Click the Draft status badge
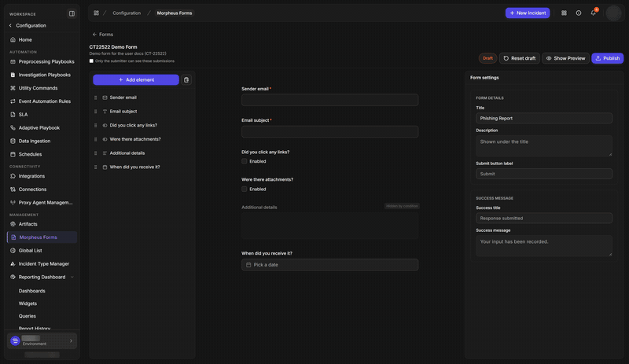The height and width of the screenshot is (364, 629). point(487,58)
